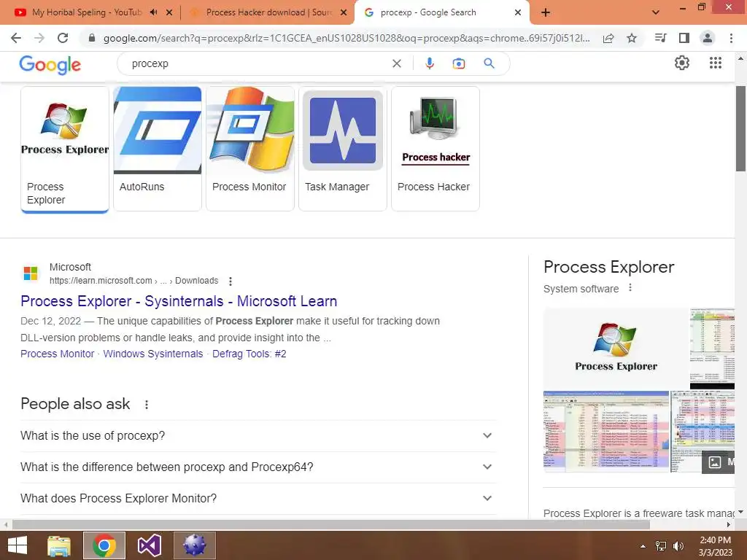Go back to the previous page

(16, 38)
